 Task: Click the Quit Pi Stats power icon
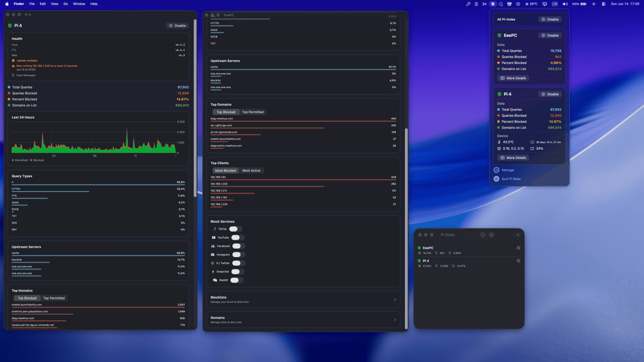click(x=497, y=178)
